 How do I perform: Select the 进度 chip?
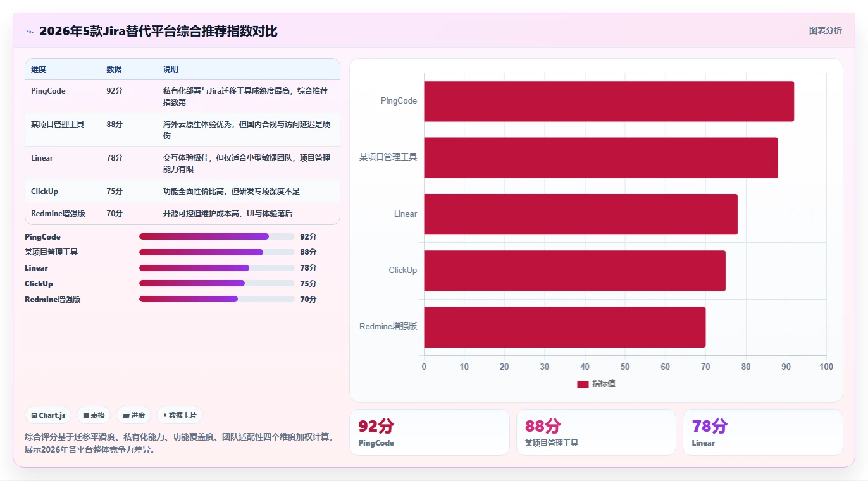(x=133, y=415)
